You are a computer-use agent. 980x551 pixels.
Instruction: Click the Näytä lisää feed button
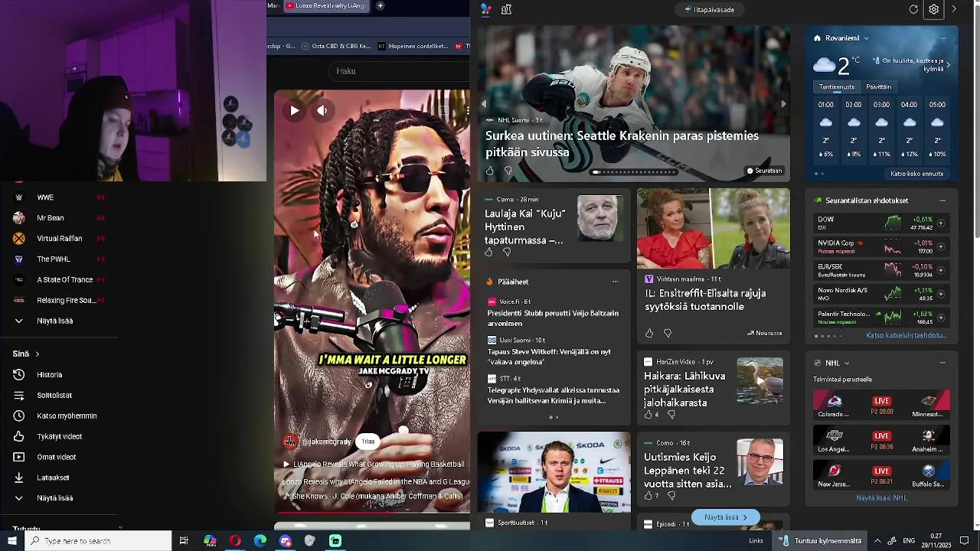725,517
